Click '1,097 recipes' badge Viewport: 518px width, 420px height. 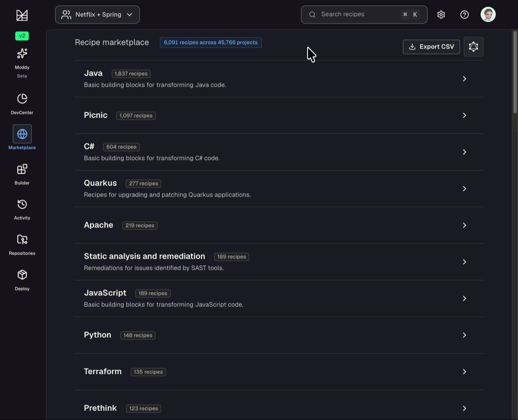click(136, 116)
